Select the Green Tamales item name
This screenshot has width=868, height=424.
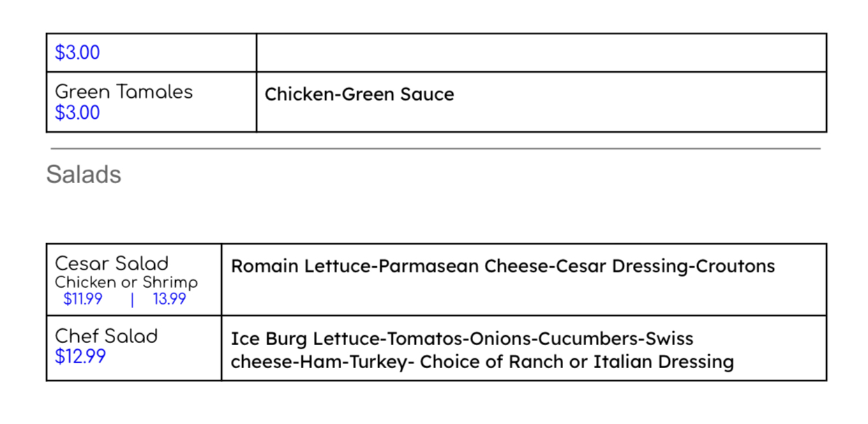click(124, 92)
